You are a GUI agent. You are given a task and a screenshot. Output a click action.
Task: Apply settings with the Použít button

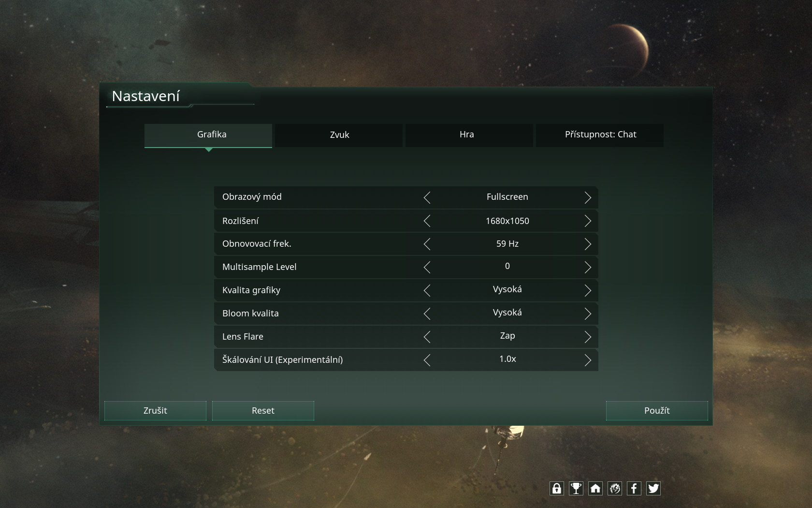pyautogui.click(x=657, y=411)
